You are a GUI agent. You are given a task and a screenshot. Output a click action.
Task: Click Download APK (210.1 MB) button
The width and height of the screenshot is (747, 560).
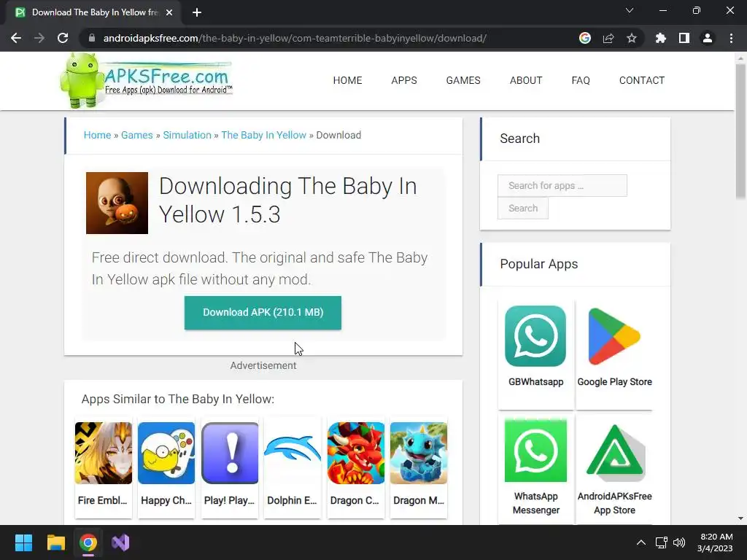(263, 312)
